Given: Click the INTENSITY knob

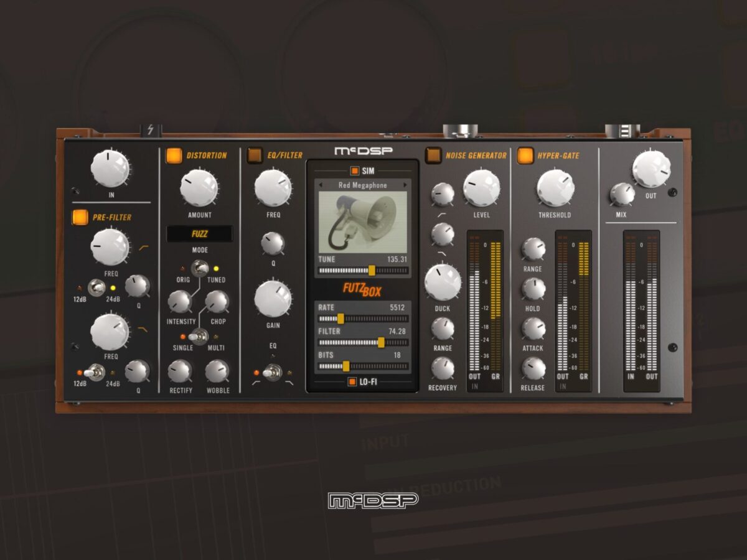Looking at the screenshot, I should click(x=180, y=301).
